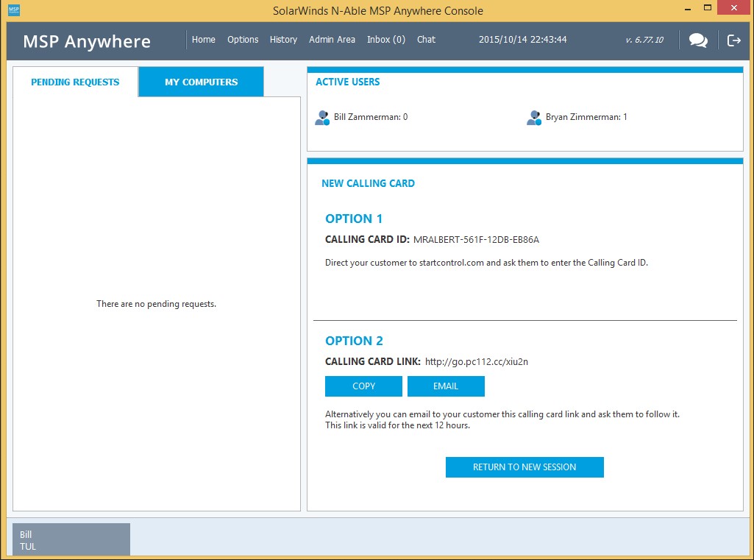Copy the calling card link
The height and width of the screenshot is (560, 754).
pos(363,386)
